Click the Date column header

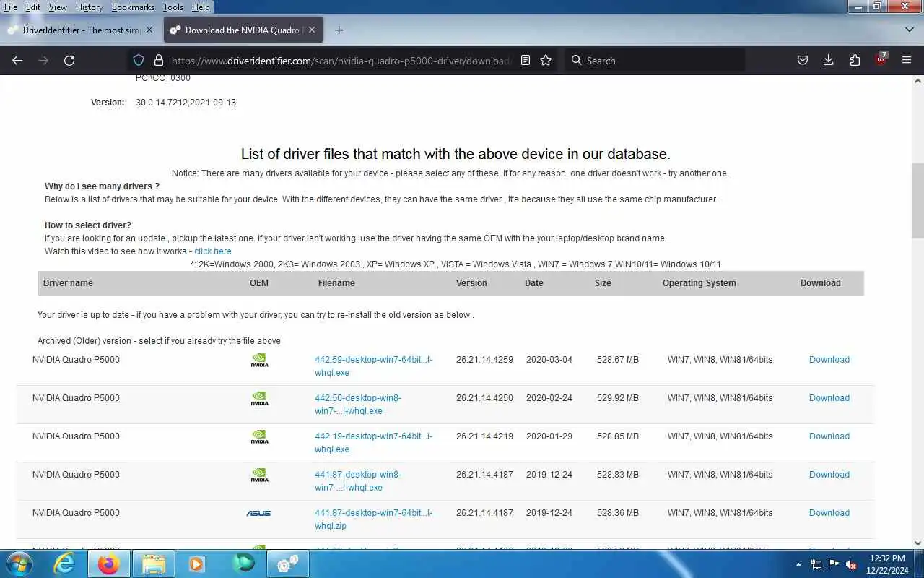534,283
